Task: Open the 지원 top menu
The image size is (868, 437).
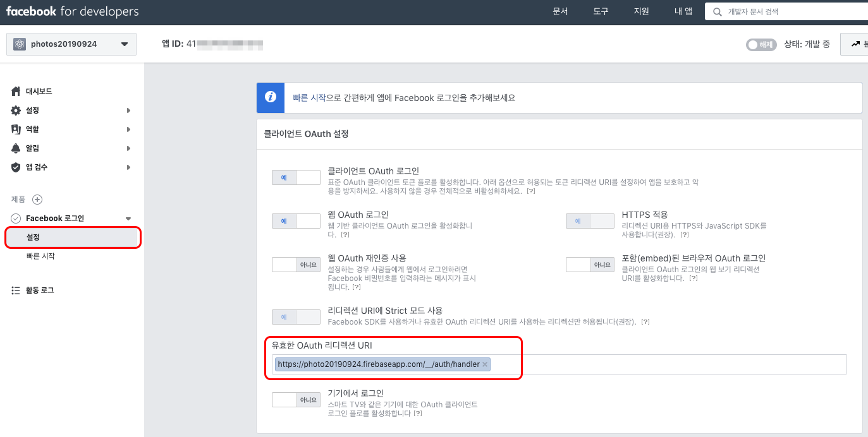Action: point(641,11)
